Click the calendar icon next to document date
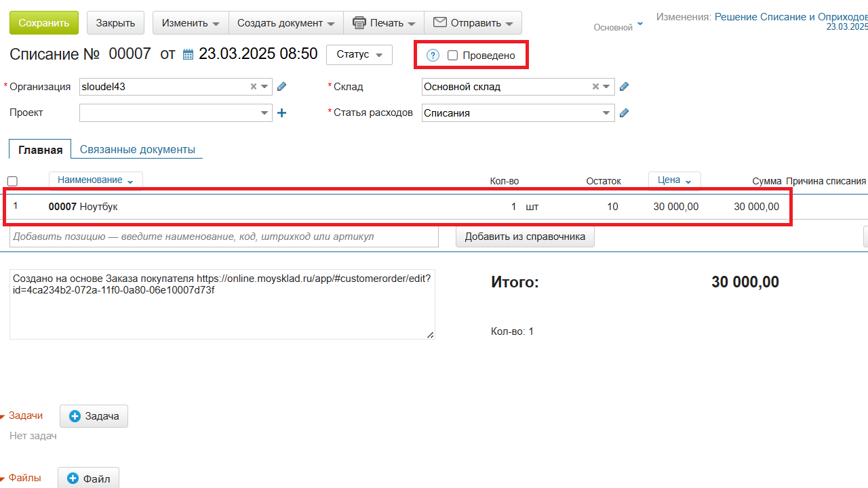This screenshot has width=868, height=488. (x=189, y=54)
